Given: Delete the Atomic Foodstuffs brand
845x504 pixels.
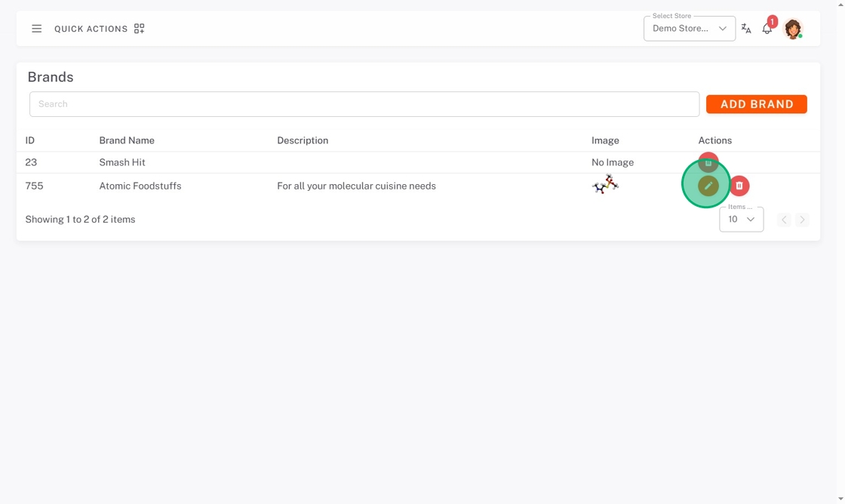Looking at the screenshot, I should point(739,186).
